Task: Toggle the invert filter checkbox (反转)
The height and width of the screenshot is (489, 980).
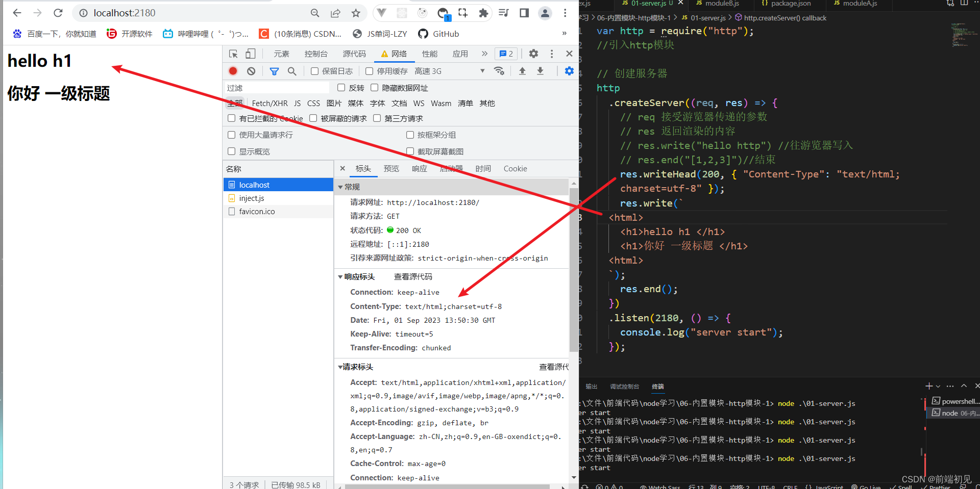Action: pyautogui.click(x=341, y=88)
